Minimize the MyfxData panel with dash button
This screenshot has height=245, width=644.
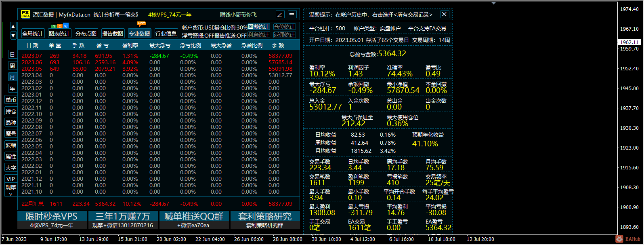(292, 15)
